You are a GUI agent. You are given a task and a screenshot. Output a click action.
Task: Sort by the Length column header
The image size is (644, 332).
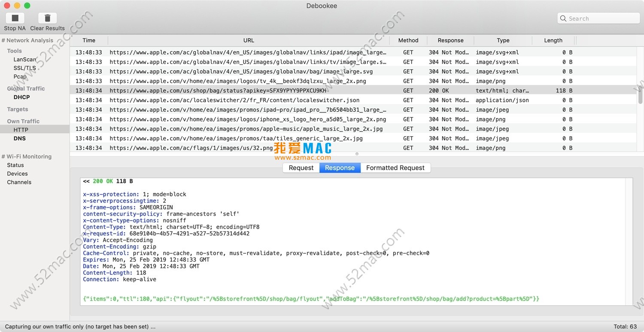(553, 40)
